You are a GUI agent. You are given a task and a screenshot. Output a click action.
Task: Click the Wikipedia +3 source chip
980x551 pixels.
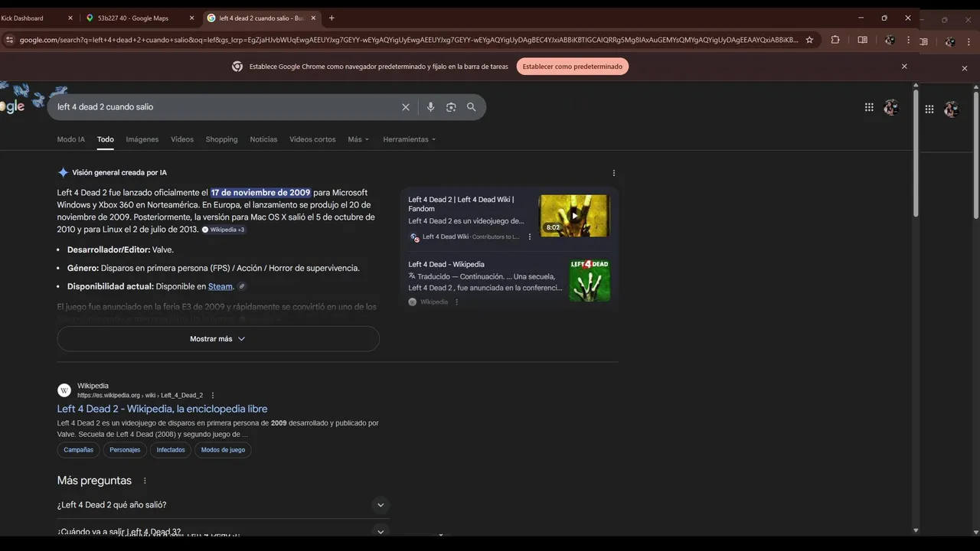[x=224, y=230]
